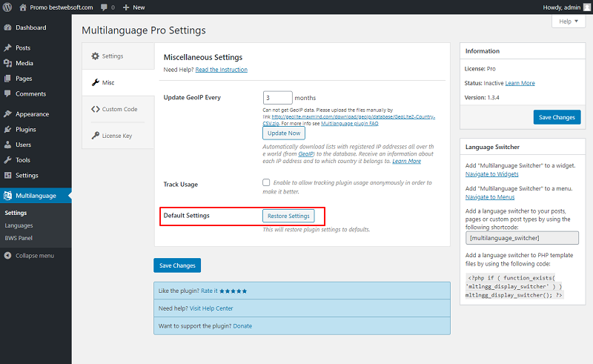Click the Plugins plug icon

click(7, 130)
